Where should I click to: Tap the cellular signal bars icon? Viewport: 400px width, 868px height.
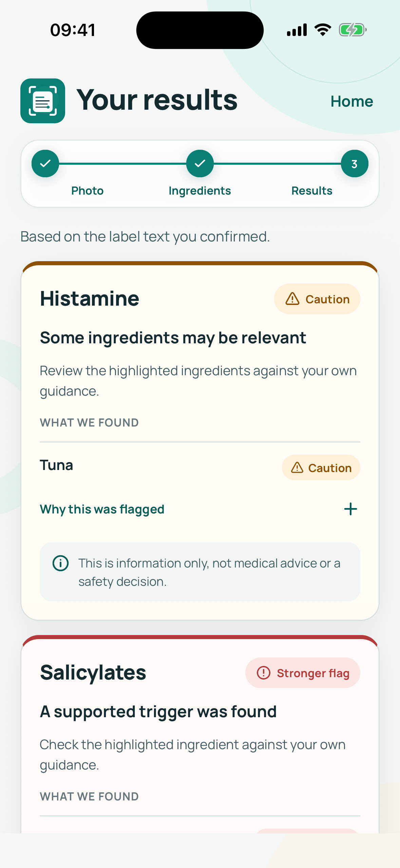(x=297, y=30)
